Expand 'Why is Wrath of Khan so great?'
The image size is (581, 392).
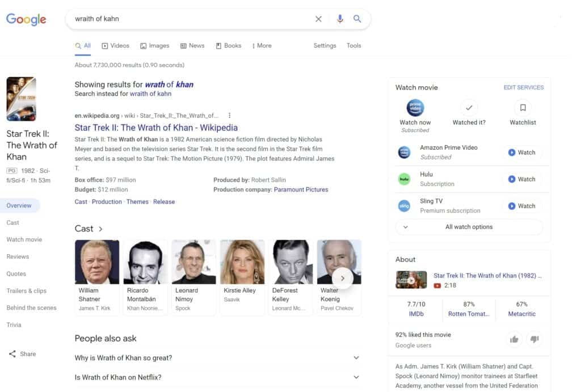(217, 358)
